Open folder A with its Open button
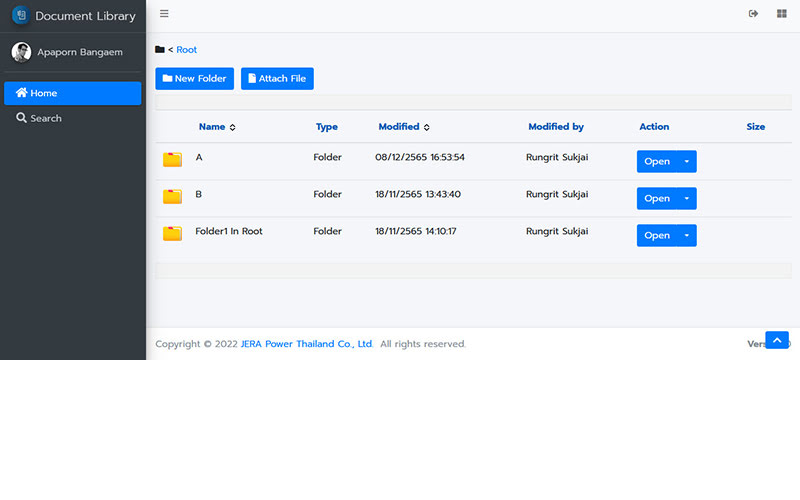The image size is (800, 500). [657, 161]
